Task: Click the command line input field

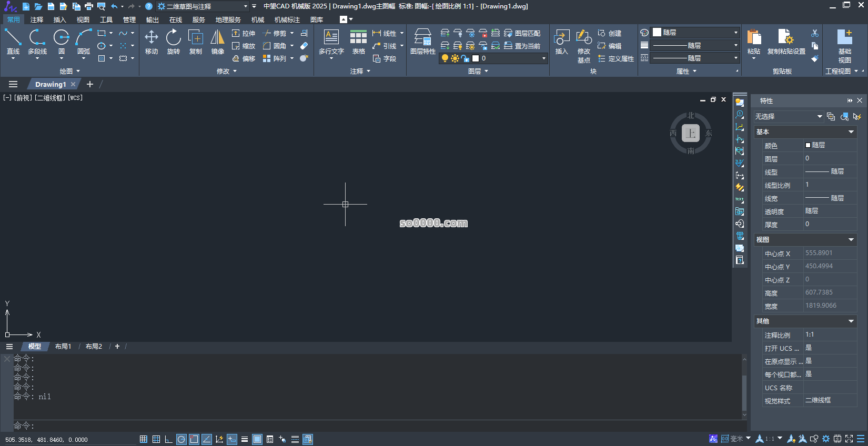Action: click(x=368, y=425)
